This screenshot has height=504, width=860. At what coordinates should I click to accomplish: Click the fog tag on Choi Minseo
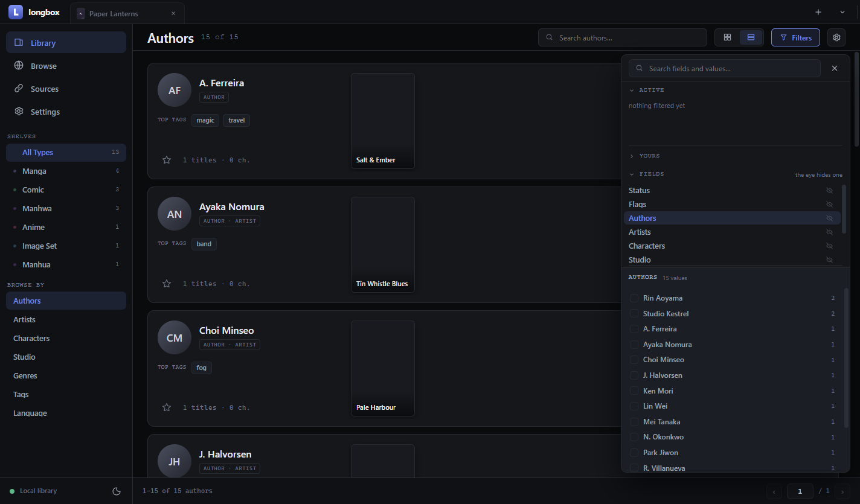[x=202, y=368]
